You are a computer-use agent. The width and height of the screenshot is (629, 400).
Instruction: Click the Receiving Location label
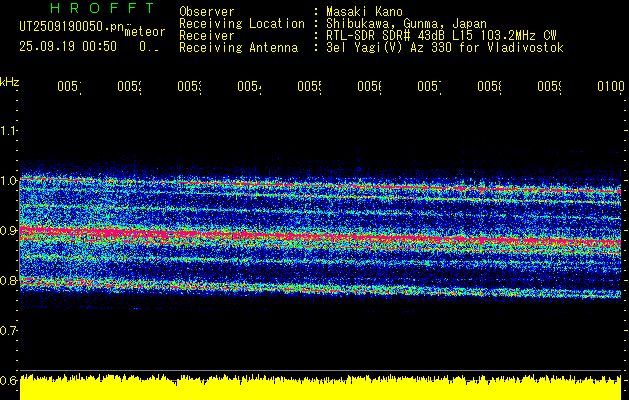[x=242, y=24]
